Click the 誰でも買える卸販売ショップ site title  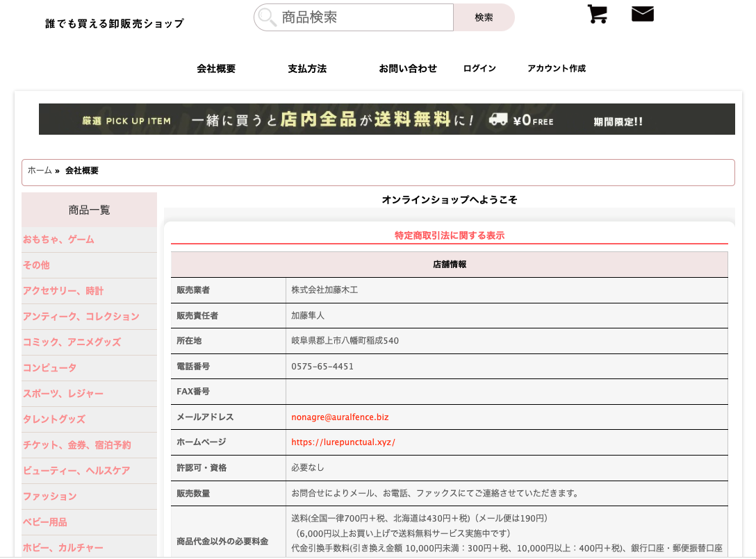pyautogui.click(x=115, y=24)
